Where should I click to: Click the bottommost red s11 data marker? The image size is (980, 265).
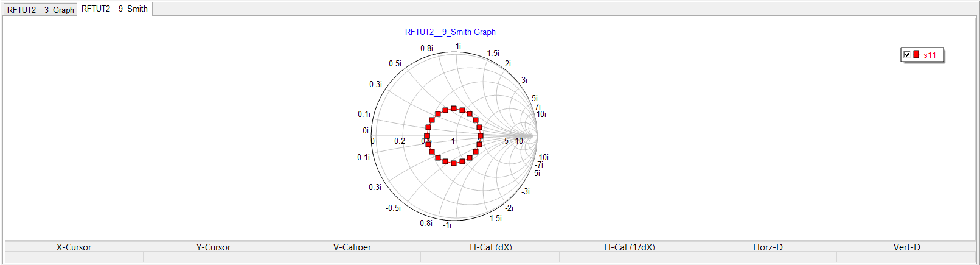pyautogui.click(x=454, y=163)
